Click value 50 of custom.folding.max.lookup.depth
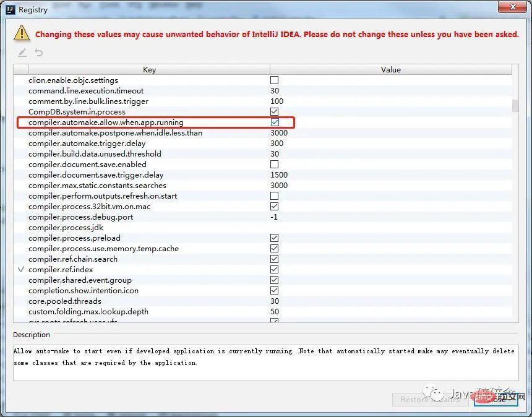This screenshot has height=417, width=532. tap(275, 311)
